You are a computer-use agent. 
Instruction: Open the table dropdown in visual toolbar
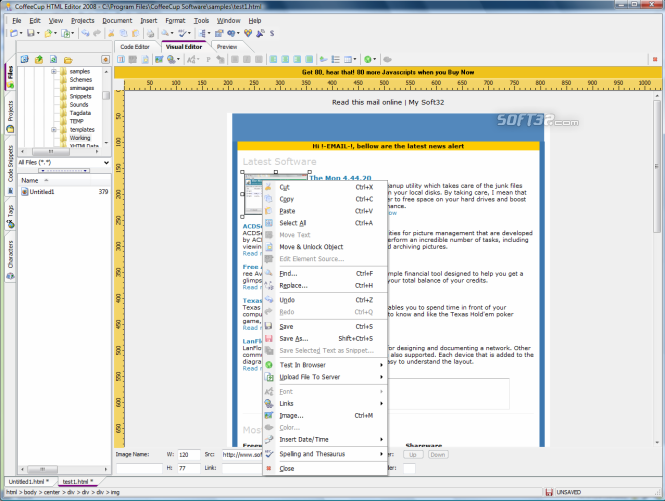click(355, 59)
